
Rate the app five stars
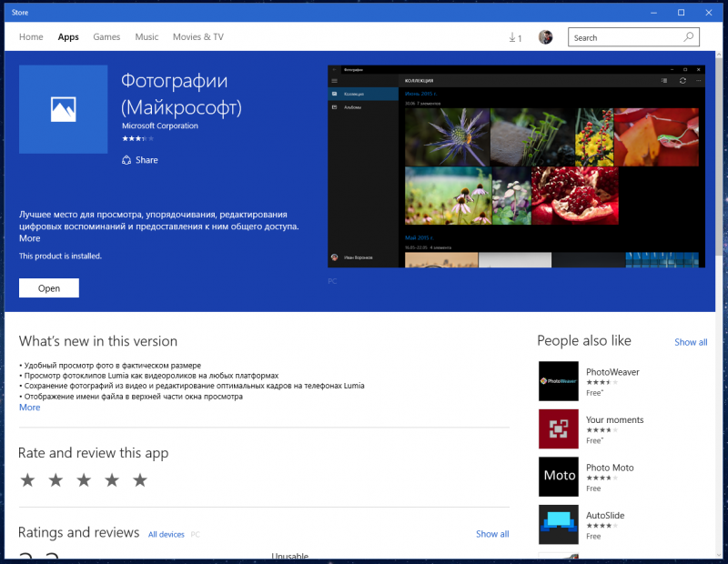point(140,480)
